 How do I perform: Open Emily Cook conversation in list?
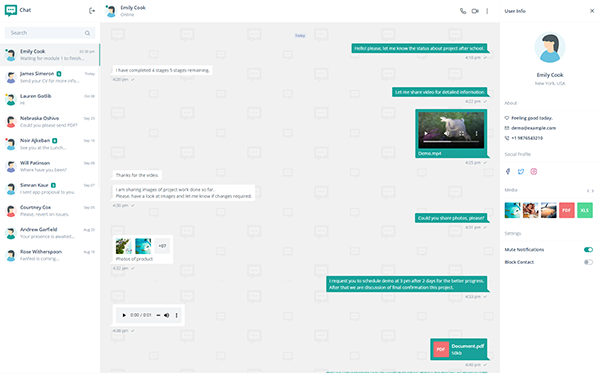pos(50,55)
